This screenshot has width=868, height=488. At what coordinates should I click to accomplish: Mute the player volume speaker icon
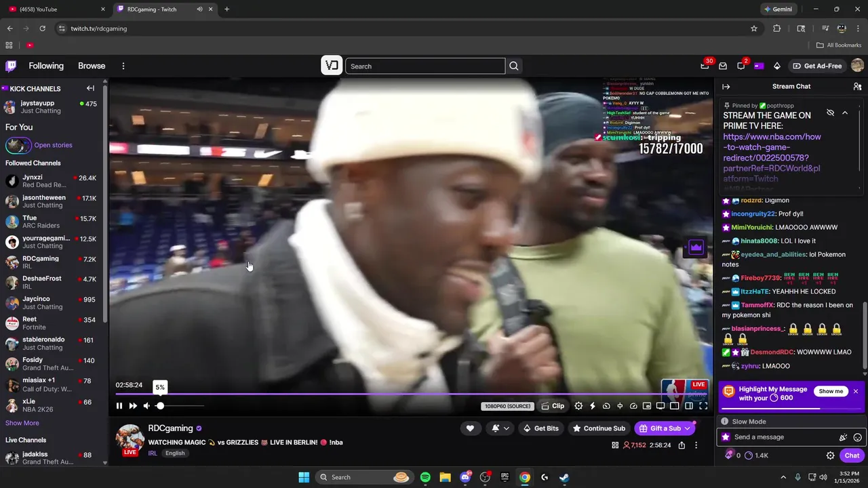tap(146, 406)
